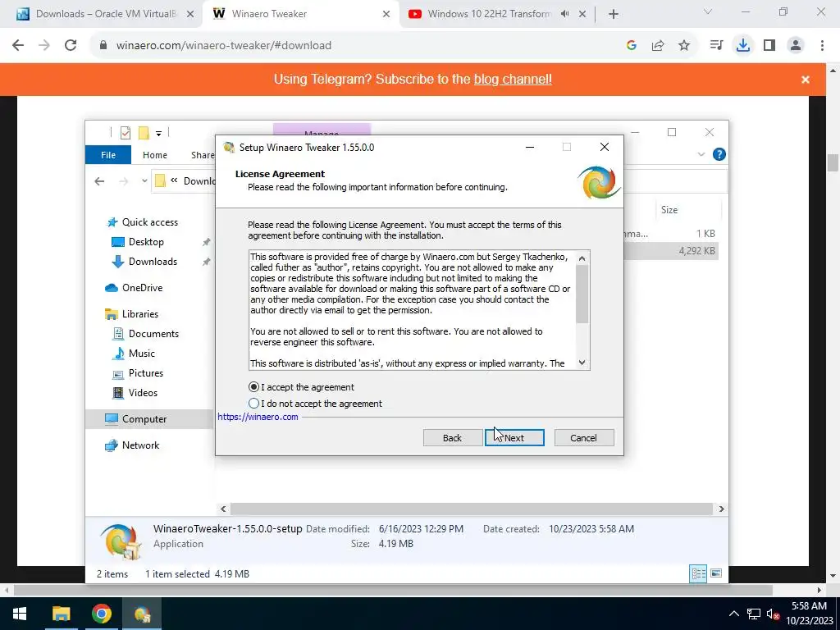Select the file row showing 1 KB

[671, 234]
